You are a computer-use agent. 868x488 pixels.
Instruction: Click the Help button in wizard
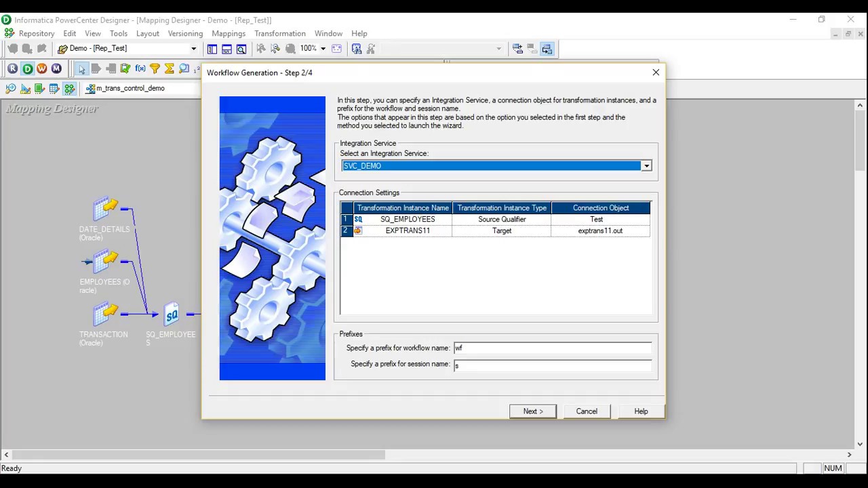[641, 411]
